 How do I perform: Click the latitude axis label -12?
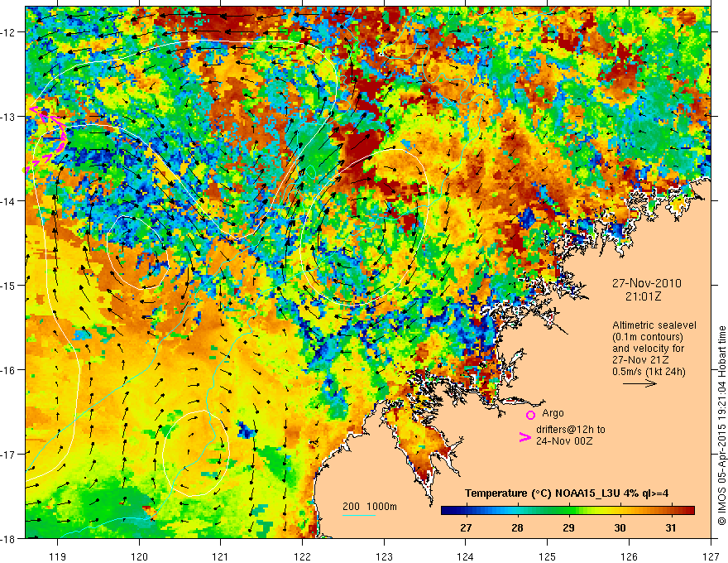point(8,32)
